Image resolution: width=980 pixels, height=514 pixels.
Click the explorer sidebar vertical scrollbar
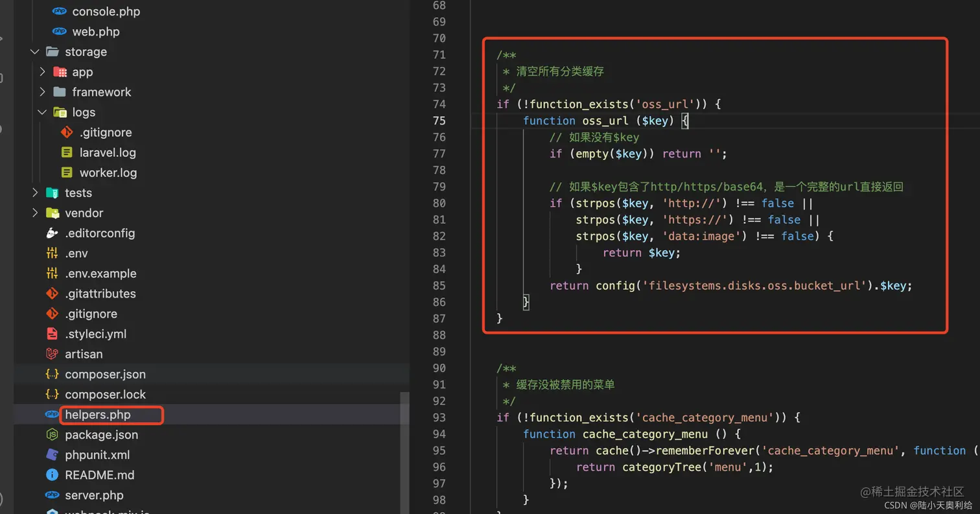coord(405,452)
